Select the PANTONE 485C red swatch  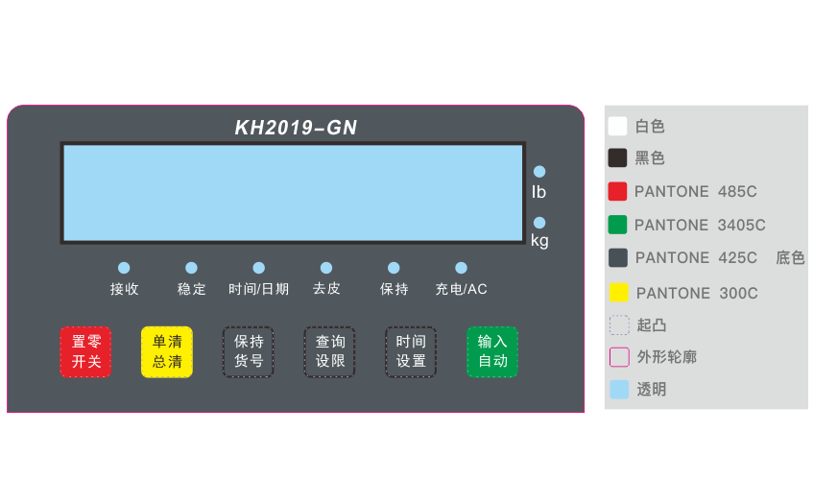pyautogui.click(x=618, y=191)
